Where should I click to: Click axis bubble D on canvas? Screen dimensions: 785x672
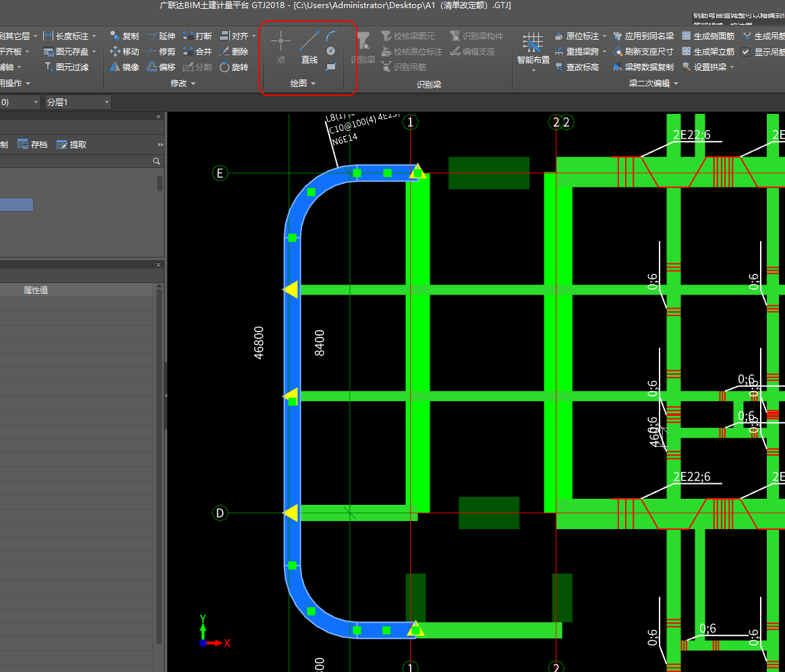tap(220, 513)
